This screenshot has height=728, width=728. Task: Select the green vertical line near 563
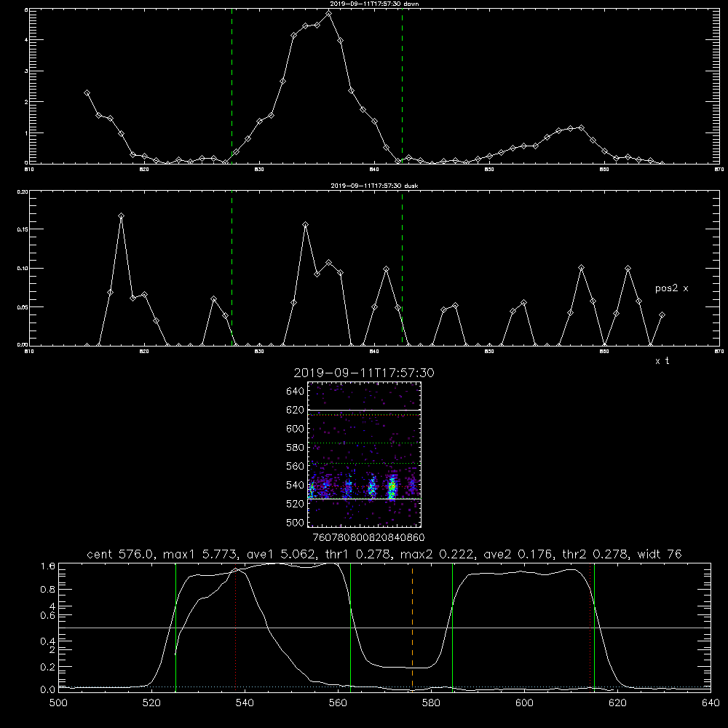(x=351, y=627)
